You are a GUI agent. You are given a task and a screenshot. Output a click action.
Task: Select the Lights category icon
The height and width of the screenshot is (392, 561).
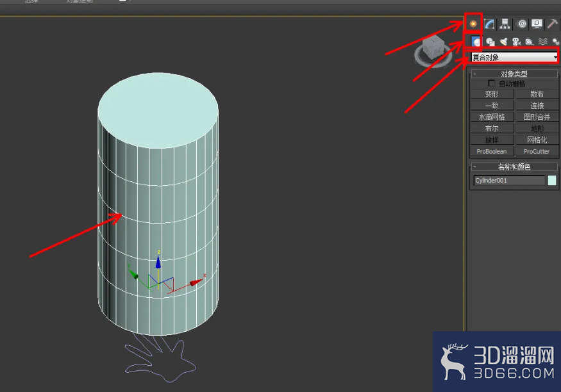503,42
